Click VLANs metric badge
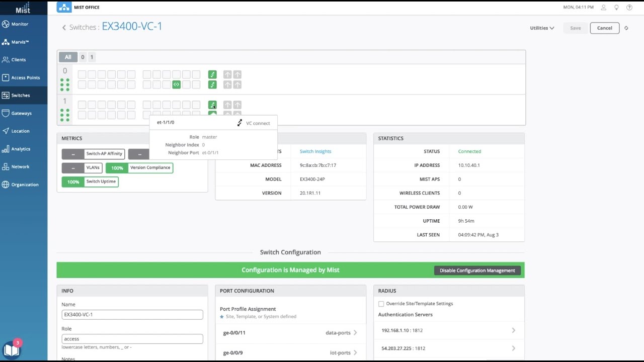This screenshot has height=362, width=644. 82,168
